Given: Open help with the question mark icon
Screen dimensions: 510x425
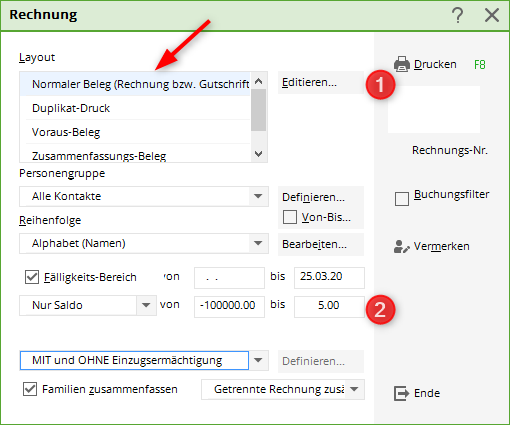Looking at the screenshot, I should [x=458, y=15].
